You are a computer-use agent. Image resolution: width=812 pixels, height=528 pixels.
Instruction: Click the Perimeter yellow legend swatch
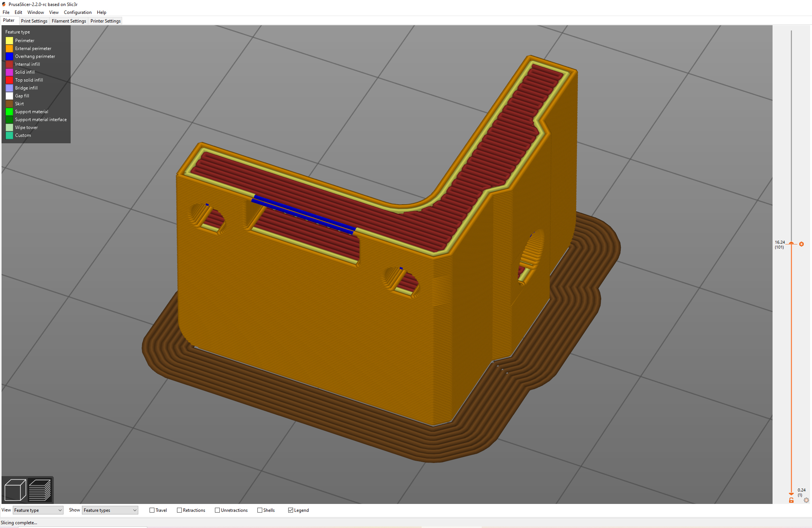pyautogui.click(x=9, y=41)
